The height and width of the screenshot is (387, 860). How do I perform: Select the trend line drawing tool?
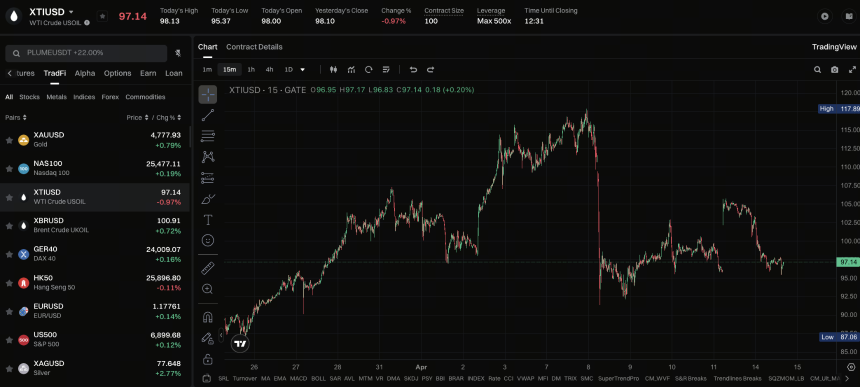[x=207, y=115]
